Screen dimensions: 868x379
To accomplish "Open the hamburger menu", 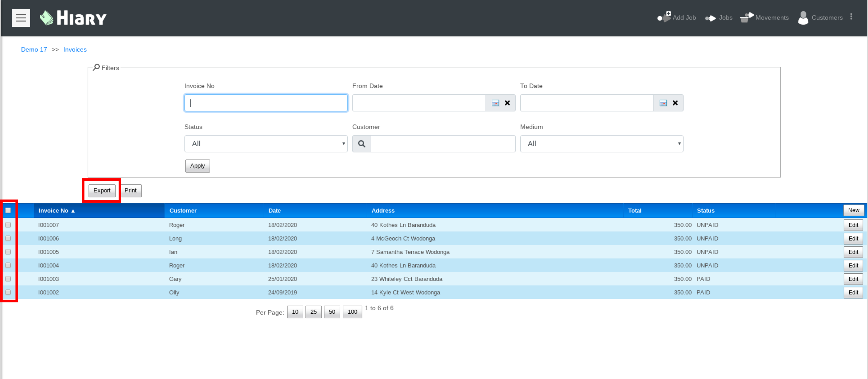I will point(21,18).
